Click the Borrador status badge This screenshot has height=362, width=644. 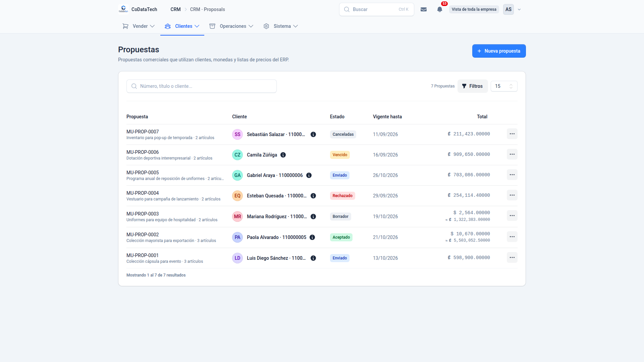tap(340, 217)
